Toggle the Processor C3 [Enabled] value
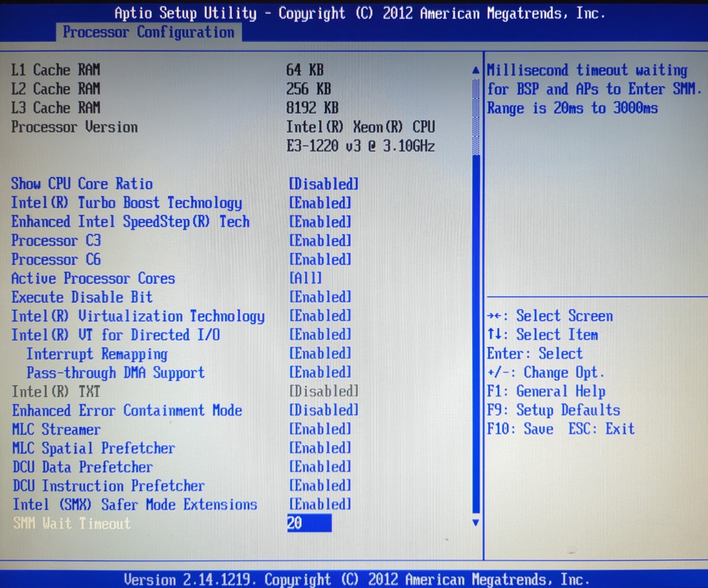The width and height of the screenshot is (708, 588). (320, 241)
